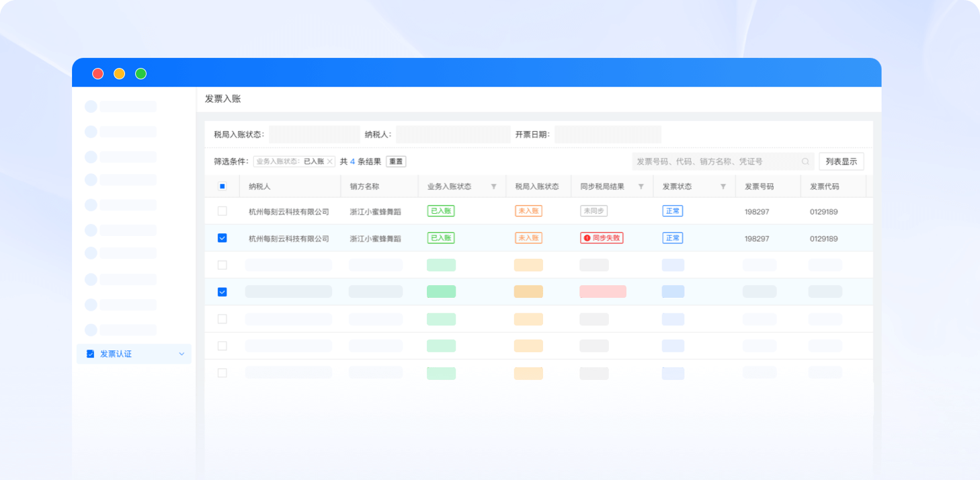Select the 发票认证 sidebar menu item
The height and width of the screenshot is (480, 980).
pyautogui.click(x=116, y=354)
